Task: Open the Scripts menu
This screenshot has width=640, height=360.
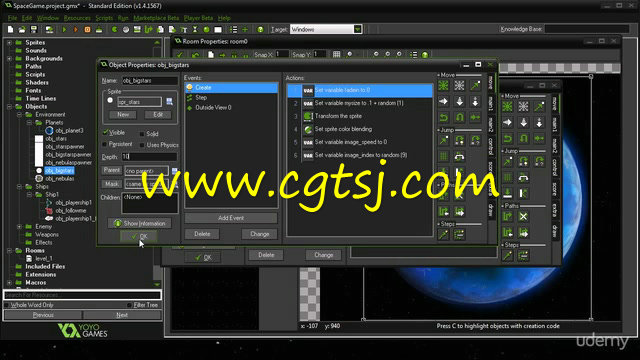Action: pyautogui.click(x=104, y=18)
